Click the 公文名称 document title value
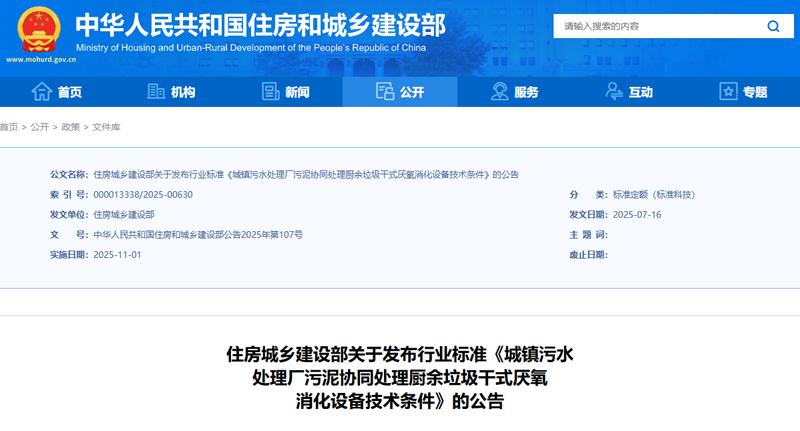This screenshot has height=431, width=800. click(306, 174)
